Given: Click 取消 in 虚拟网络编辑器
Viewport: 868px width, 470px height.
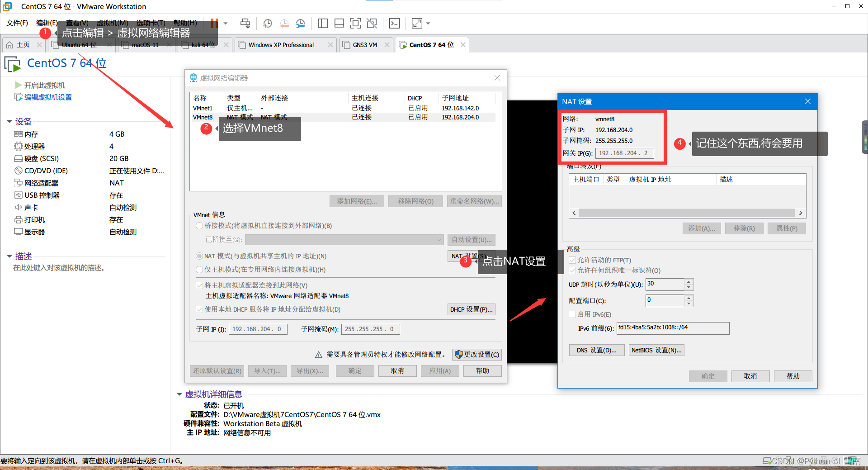Looking at the screenshot, I should click(x=397, y=371).
